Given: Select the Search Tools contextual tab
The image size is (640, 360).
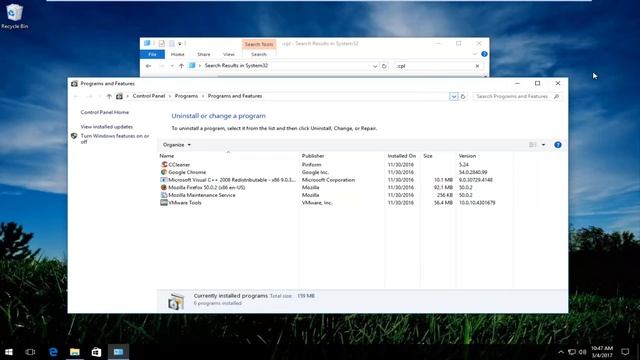Looking at the screenshot, I should click(x=259, y=44).
